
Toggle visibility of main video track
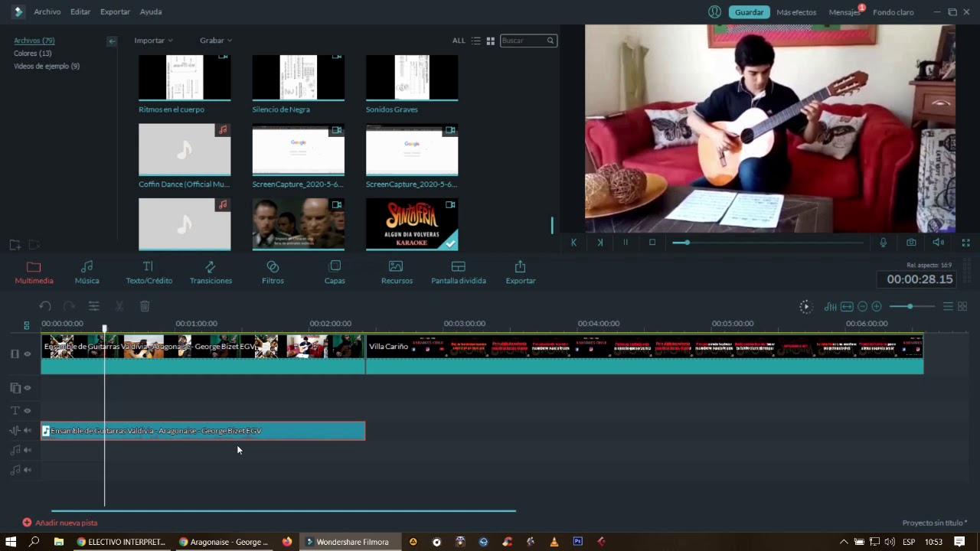click(x=28, y=354)
